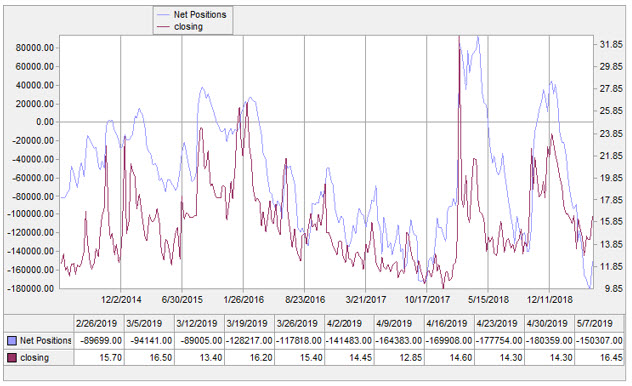The width and height of the screenshot is (632, 386).
Task: Click the -100000.00 left axis label
Action: [30, 214]
